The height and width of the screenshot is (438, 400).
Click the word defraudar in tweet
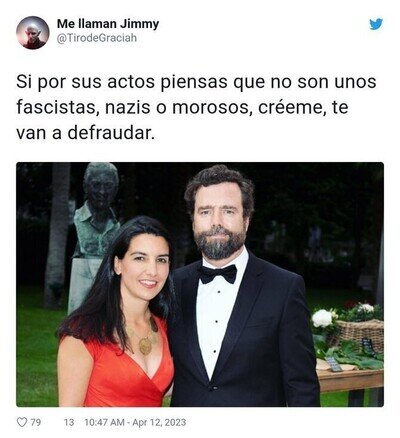click(111, 133)
